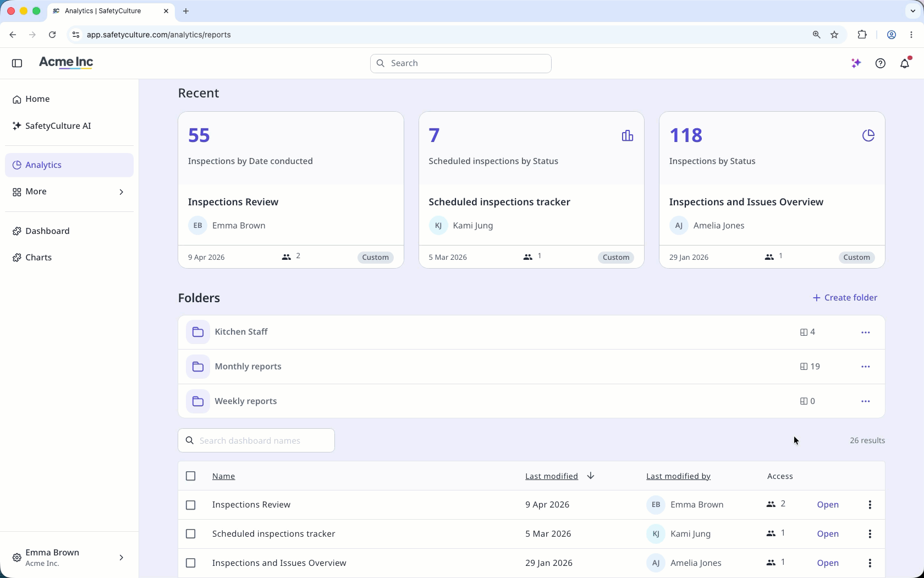Bookmark this page with the star icon
Image resolution: width=924 pixels, height=578 pixels.
pyautogui.click(x=834, y=35)
